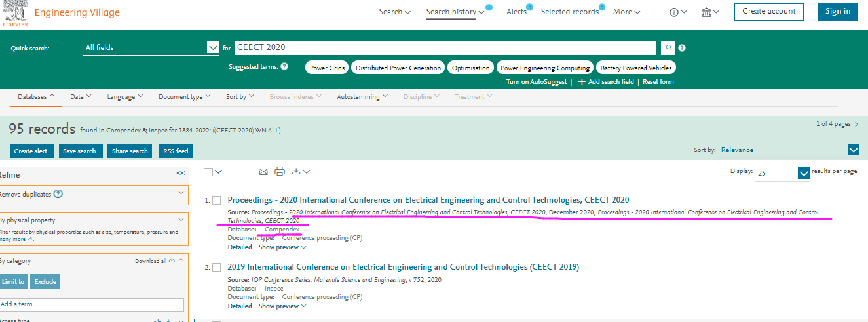Click the Limit to button
The image size is (868, 322).
click(x=13, y=281)
